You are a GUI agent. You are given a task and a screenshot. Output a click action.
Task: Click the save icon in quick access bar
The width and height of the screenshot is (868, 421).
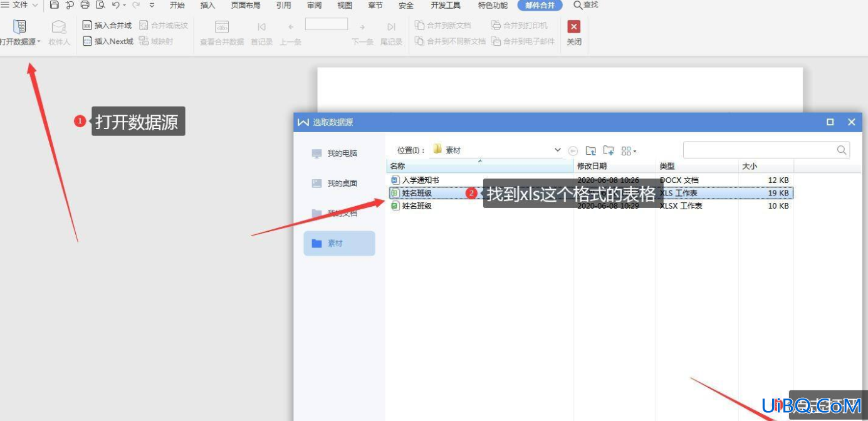[55, 5]
